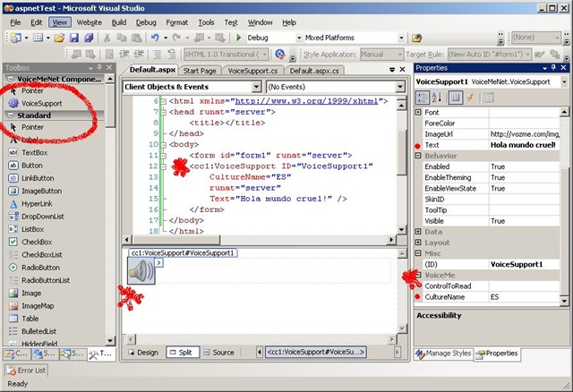The width and height of the screenshot is (573, 392).
Task: Edit the CultureName property value
Action: (x=524, y=297)
